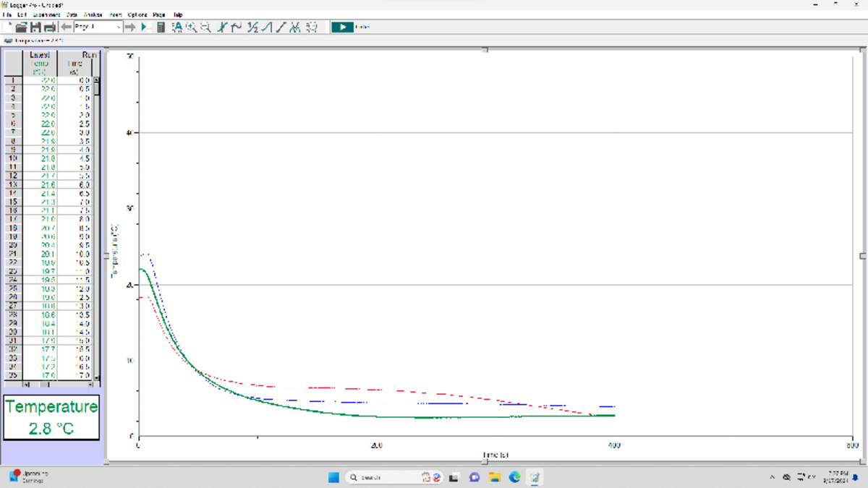Zoom in on the graph
The width and height of the screenshot is (868, 488).
pyautogui.click(x=192, y=27)
